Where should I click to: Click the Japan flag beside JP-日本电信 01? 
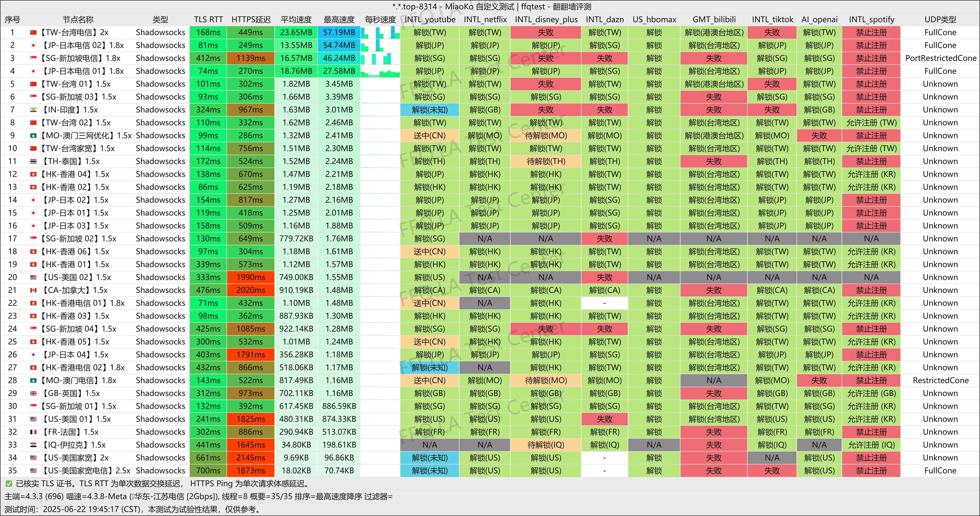click(33, 71)
